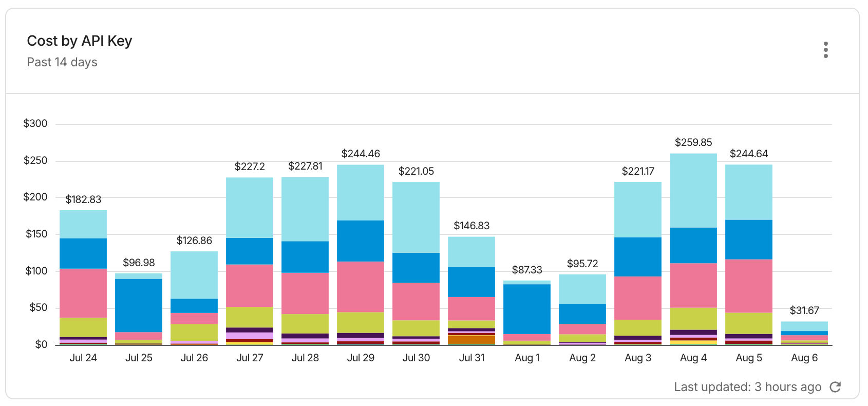Click the $250 y-axis label
This screenshot has width=868, height=406.
[35, 160]
